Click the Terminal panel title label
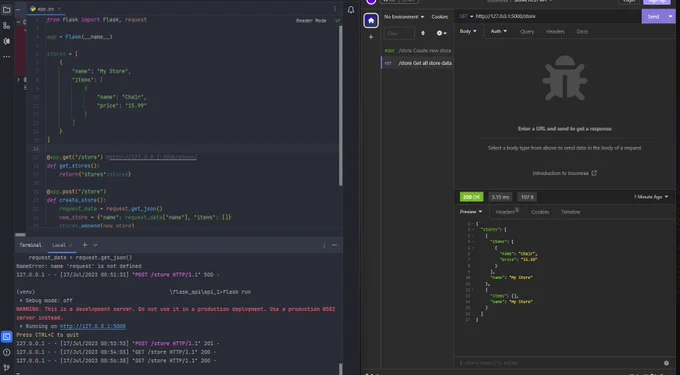 click(30, 245)
